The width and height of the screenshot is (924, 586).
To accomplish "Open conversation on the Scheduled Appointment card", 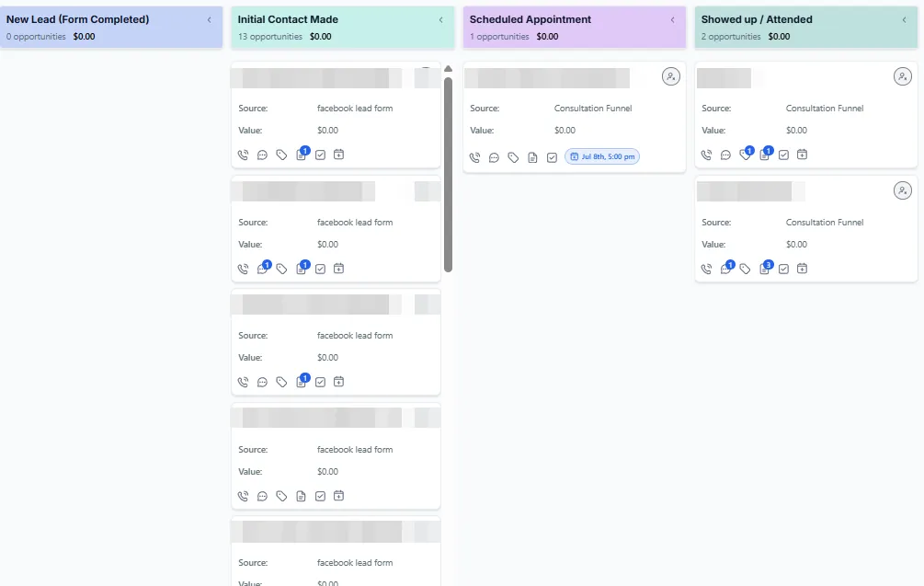I will [x=494, y=157].
